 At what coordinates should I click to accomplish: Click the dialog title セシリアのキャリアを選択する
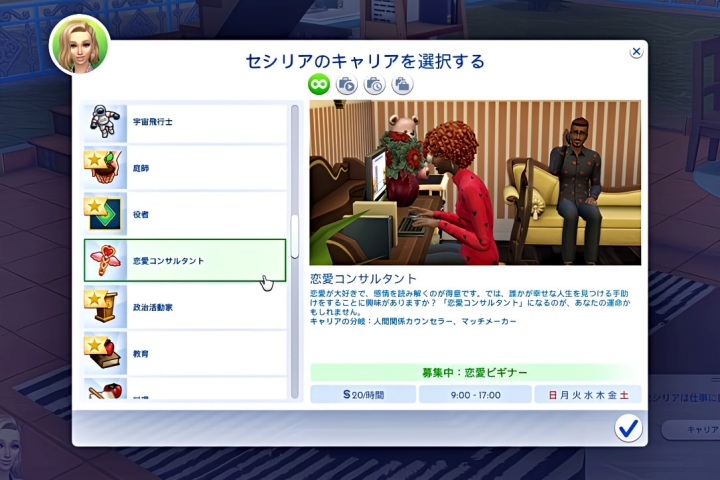(x=365, y=61)
